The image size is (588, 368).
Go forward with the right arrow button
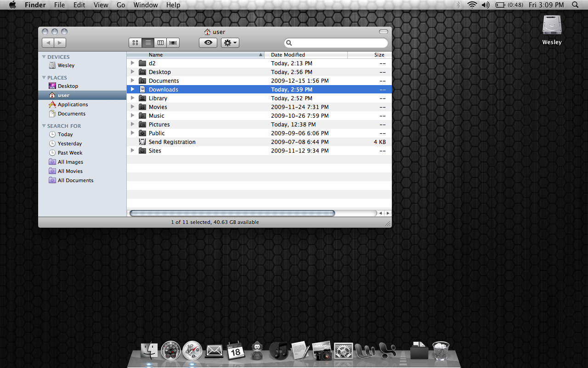pyautogui.click(x=60, y=43)
